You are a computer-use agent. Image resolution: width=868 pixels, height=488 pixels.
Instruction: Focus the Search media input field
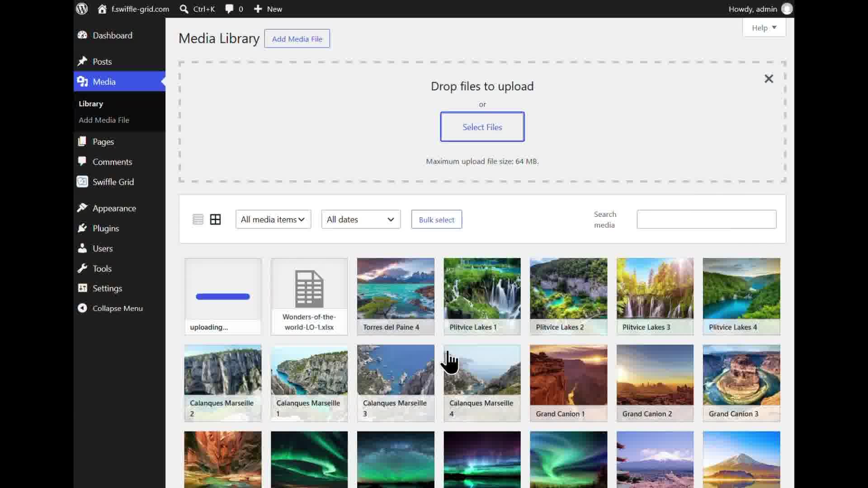pos(707,219)
